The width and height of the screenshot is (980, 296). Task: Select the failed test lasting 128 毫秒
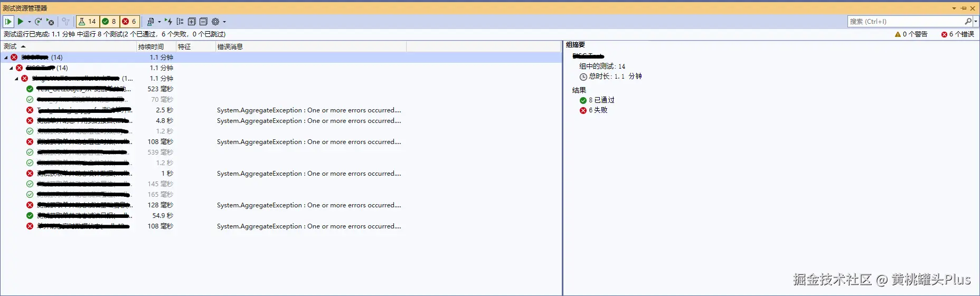point(281,205)
